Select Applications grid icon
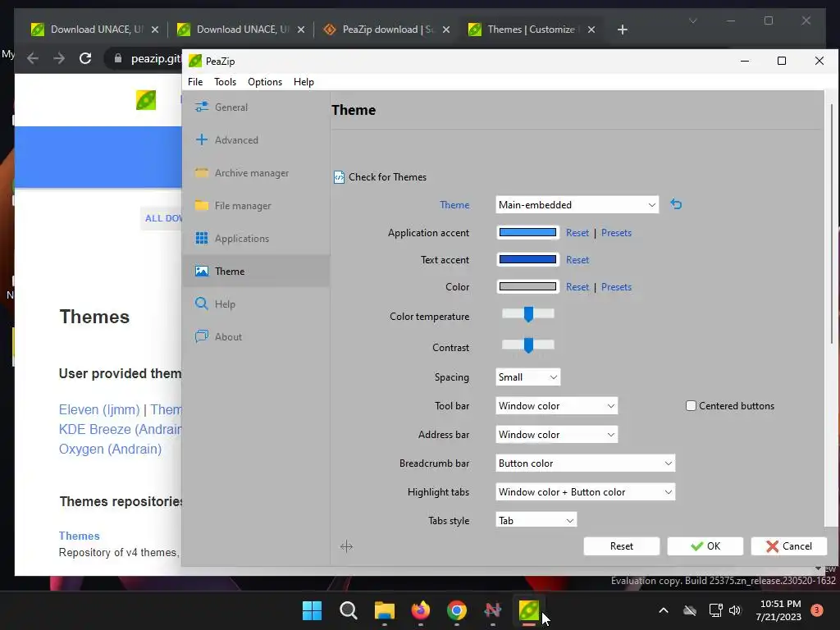The height and width of the screenshot is (630, 840). [x=202, y=239]
